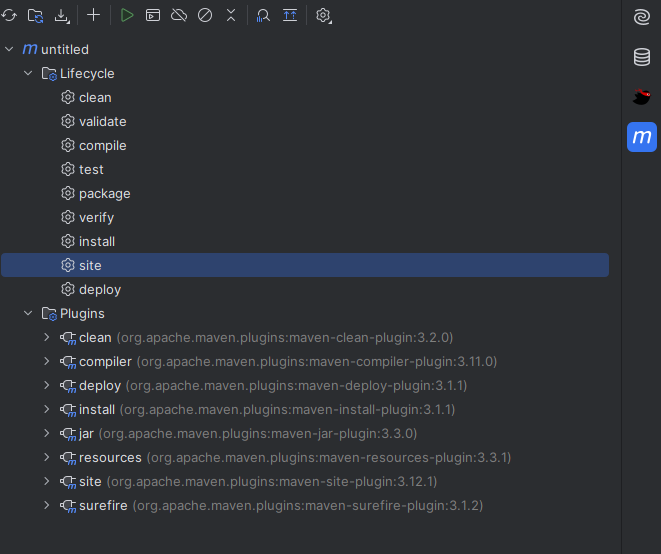Screen dimensions: 661x554
Task: Toggle Offline Mode crossed-cloud icon
Action: point(179,15)
